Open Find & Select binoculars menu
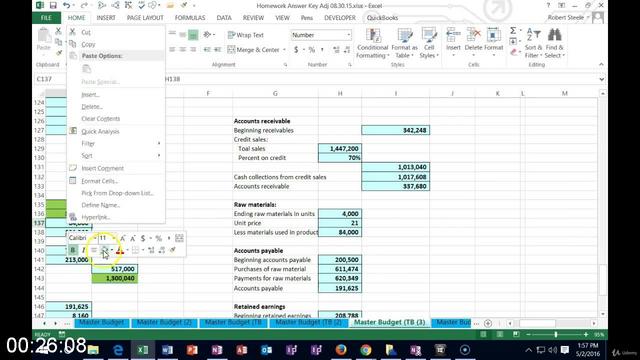 coord(554,44)
